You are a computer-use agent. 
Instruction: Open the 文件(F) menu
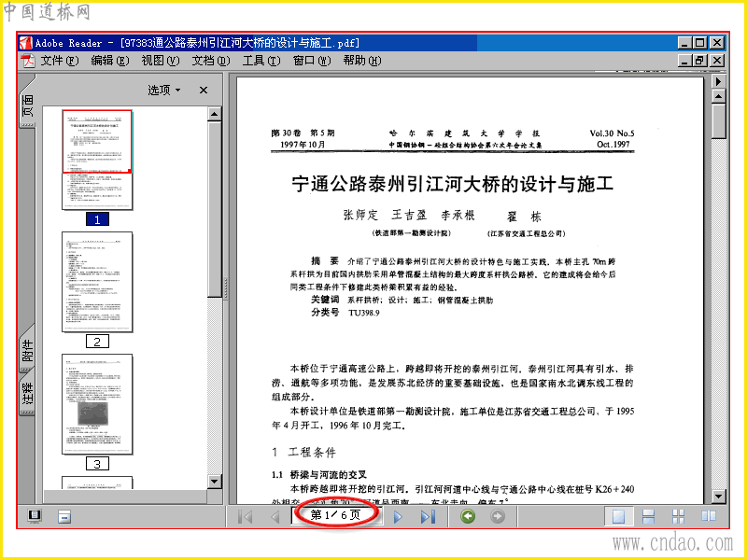coord(59,61)
